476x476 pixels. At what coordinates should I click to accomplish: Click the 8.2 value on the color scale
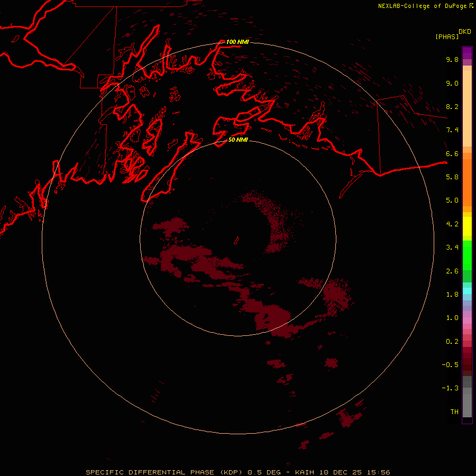tap(452, 106)
